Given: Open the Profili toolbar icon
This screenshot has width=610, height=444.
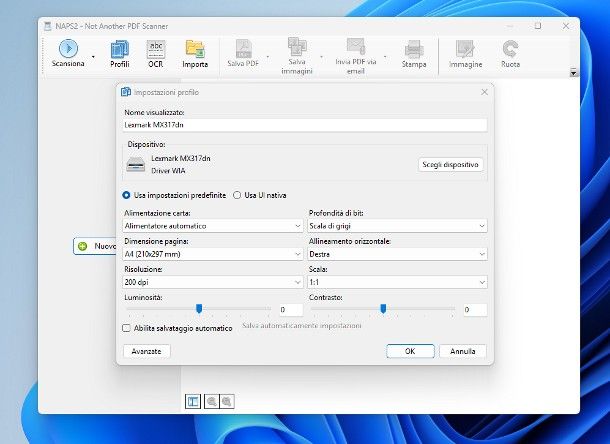Looking at the screenshot, I should [119, 49].
